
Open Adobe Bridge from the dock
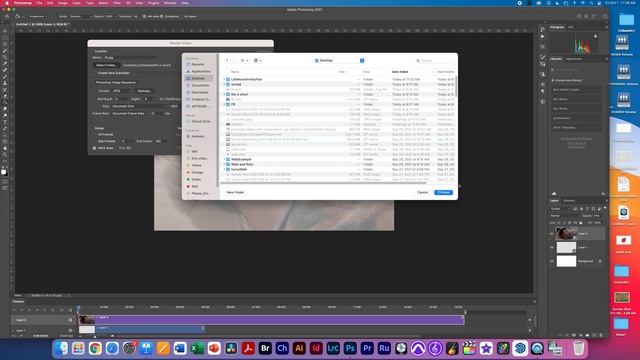pyautogui.click(x=265, y=348)
